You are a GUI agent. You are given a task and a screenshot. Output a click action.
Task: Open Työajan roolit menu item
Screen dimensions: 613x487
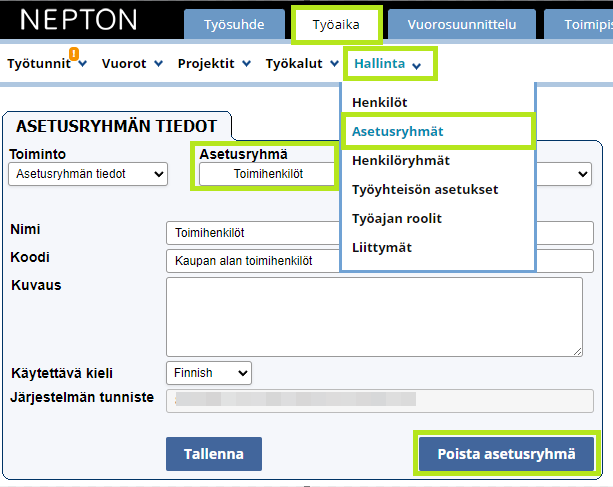(397, 218)
